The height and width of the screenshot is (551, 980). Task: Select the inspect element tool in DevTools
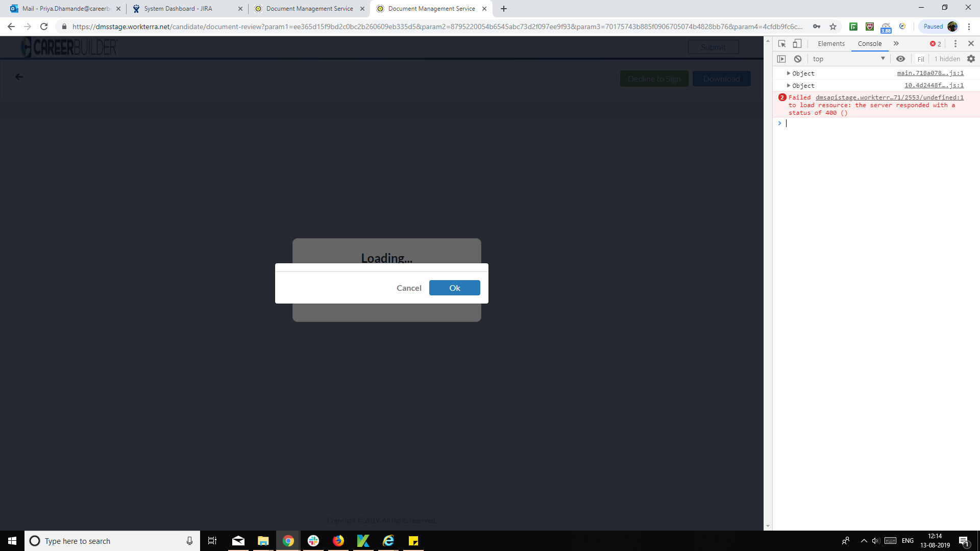pyautogui.click(x=781, y=43)
